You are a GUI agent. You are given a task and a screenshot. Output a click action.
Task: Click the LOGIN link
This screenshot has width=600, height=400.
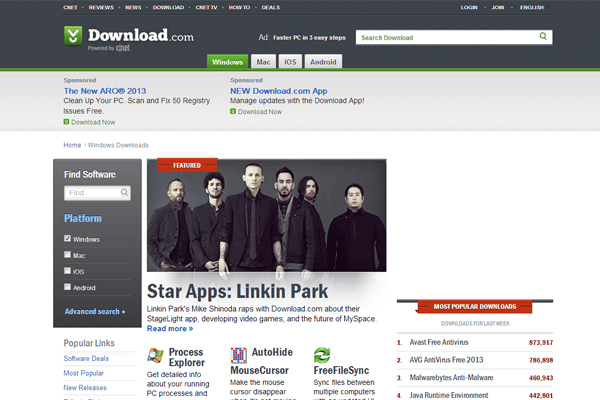469,7
